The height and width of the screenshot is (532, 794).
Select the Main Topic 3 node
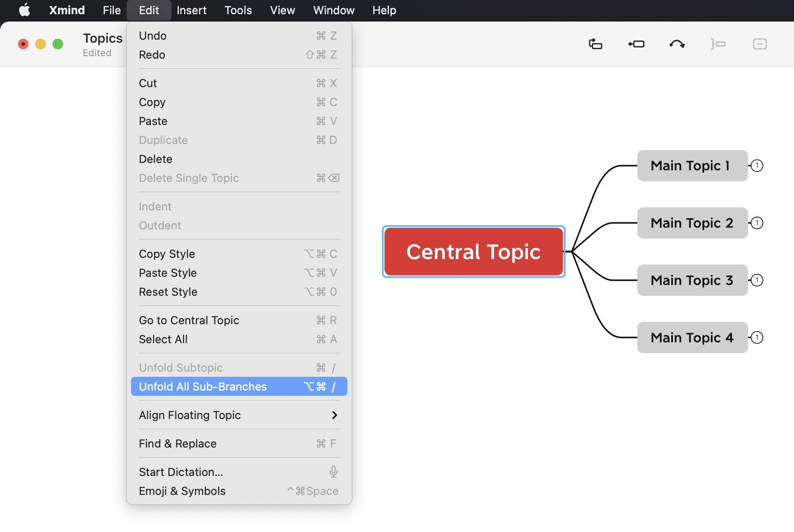click(692, 280)
